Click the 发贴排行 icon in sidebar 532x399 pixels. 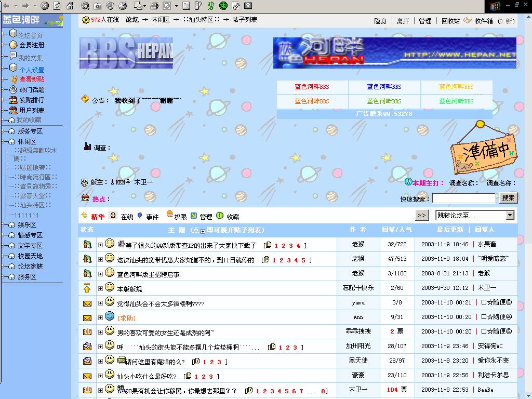13,100
